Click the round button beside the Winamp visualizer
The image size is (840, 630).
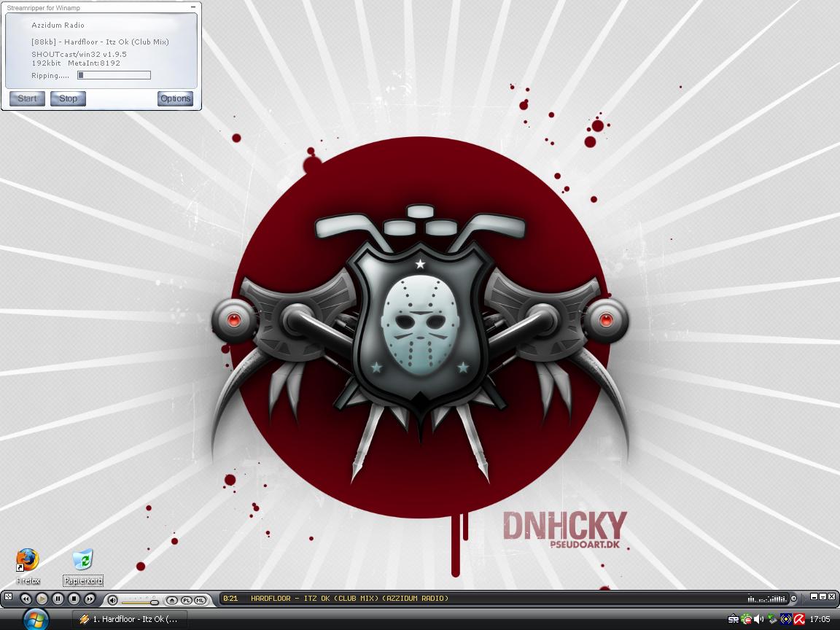tap(794, 599)
